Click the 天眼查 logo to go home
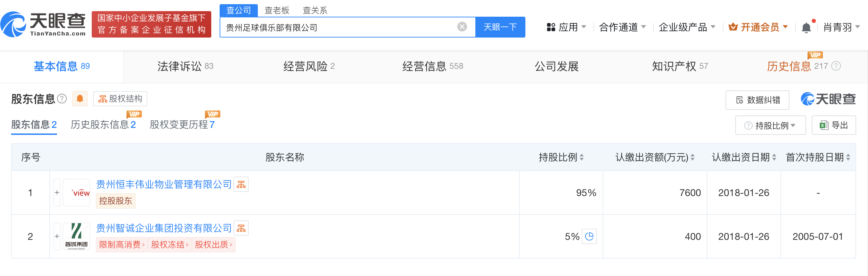The image size is (868, 276). coord(43,24)
